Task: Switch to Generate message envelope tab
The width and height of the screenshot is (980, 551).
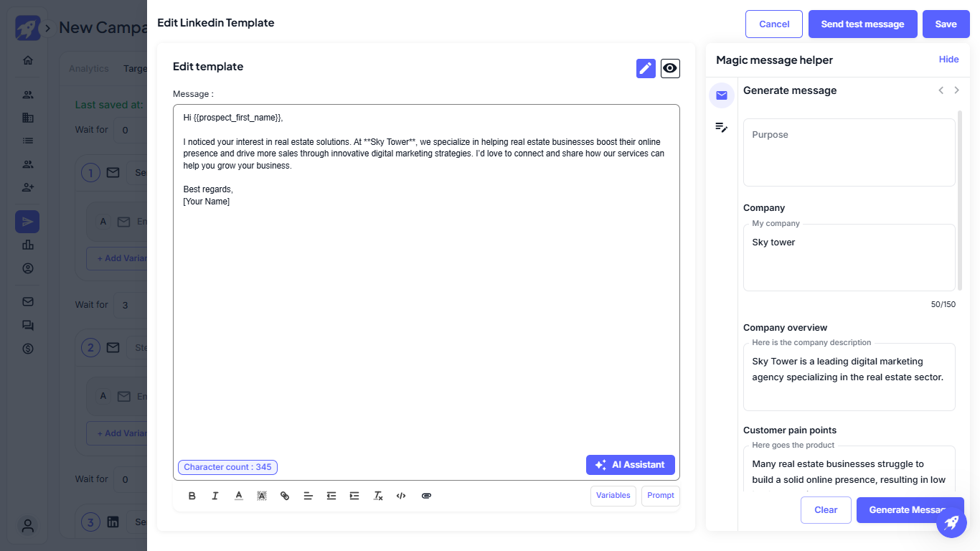Action: click(722, 95)
